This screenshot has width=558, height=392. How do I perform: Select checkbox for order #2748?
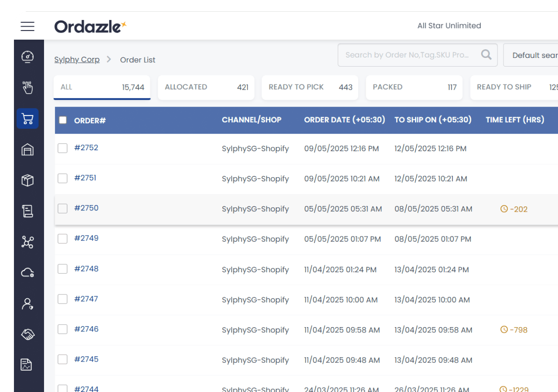point(63,269)
